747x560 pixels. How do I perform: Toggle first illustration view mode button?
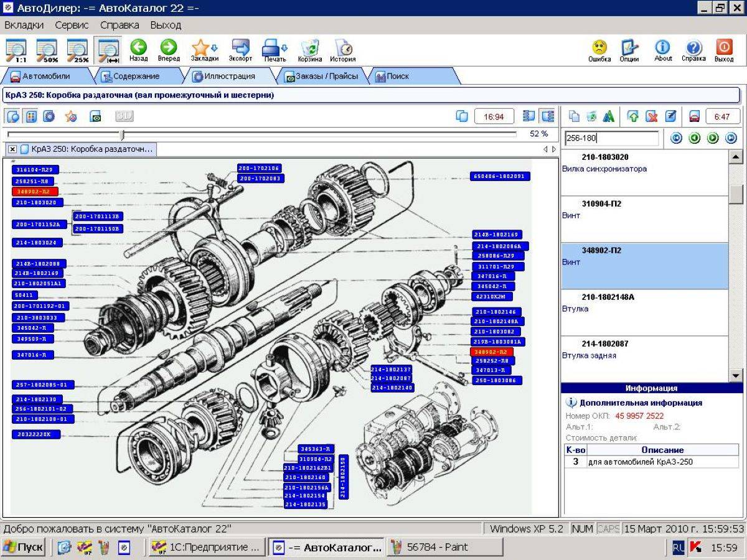[13, 116]
